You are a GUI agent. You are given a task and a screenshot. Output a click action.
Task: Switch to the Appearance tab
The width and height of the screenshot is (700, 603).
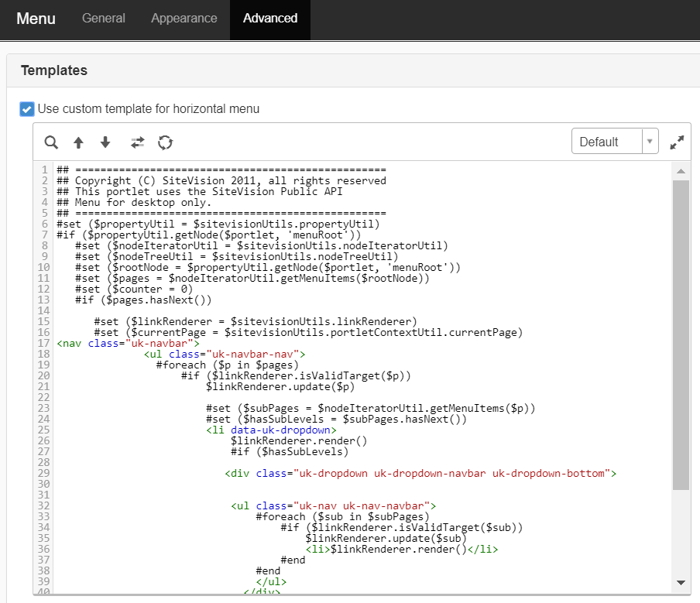tap(184, 19)
